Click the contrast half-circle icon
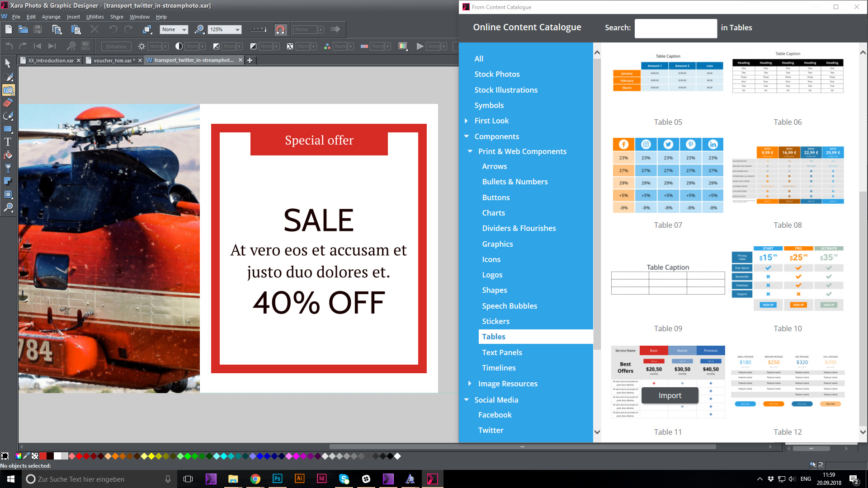Viewport: 868px width, 488px height. click(x=179, y=46)
